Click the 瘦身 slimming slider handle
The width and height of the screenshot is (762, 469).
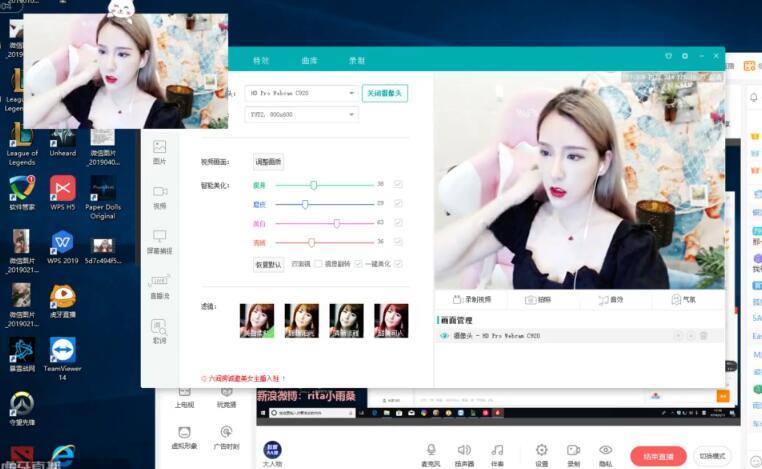314,185
